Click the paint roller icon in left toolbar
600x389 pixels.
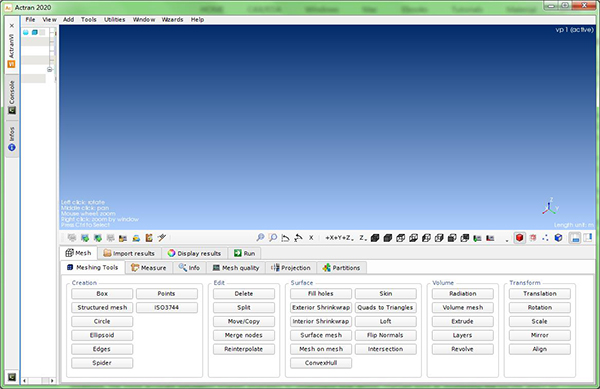162,238
